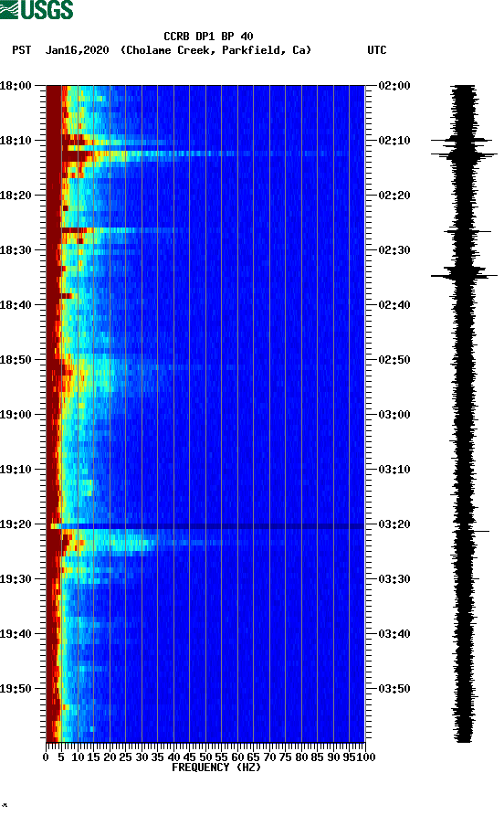
Task: Click the '02:10' UTC time label
Action: click(x=394, y=141)
